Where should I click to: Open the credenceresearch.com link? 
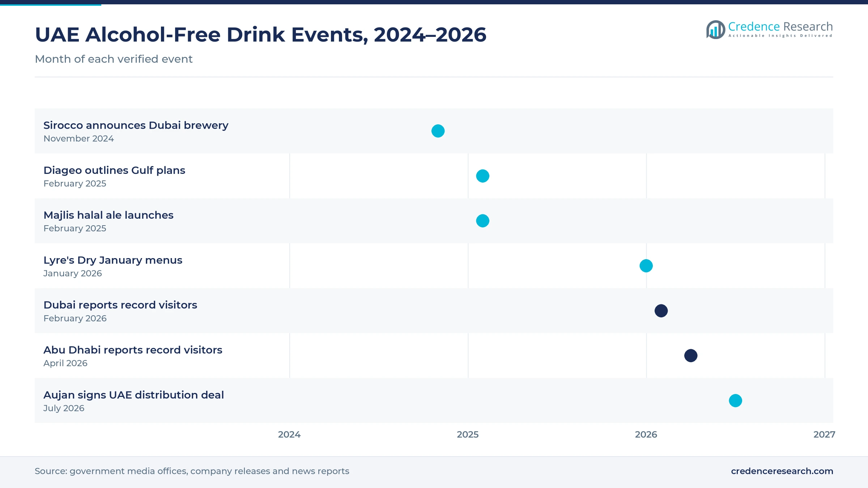[x=782, y=471]
